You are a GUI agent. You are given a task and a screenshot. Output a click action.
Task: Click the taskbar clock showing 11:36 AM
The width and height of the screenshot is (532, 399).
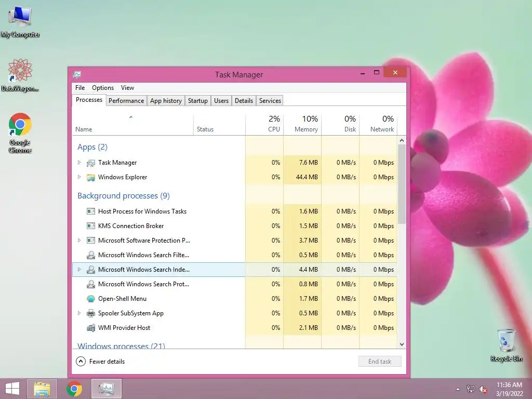coord(509,389)
